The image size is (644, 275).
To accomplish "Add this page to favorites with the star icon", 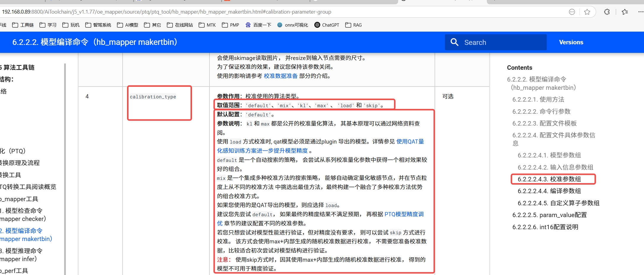I will pos(587,12).
